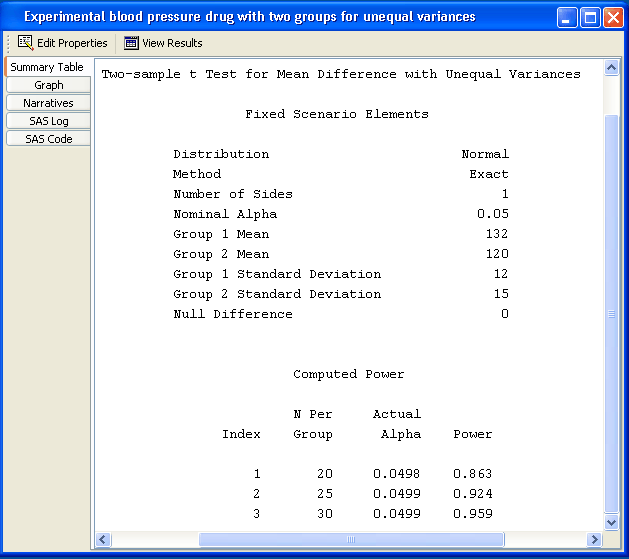Maximize the analysis window
The height and width of the screenshot is (559, 629).
tap(590, 17)
